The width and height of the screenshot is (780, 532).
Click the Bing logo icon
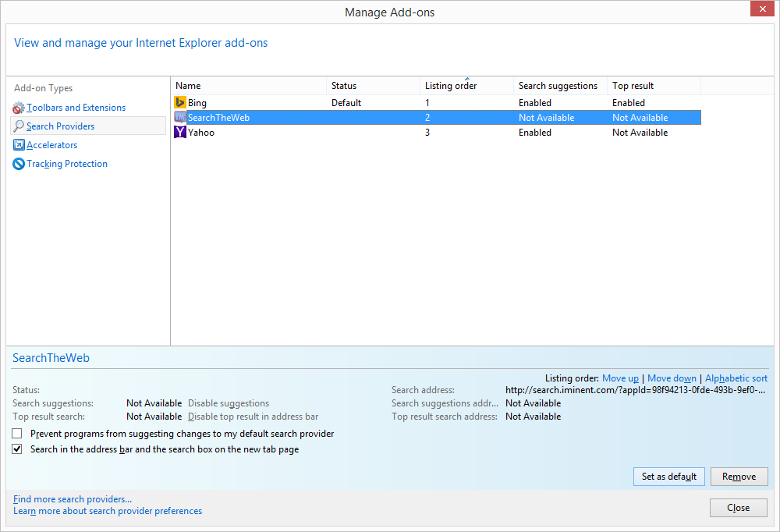pyautogui.click(x=180, y=103)
